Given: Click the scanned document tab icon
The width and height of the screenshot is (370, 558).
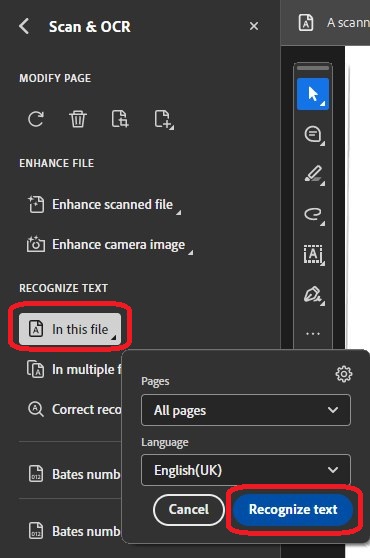Looking at the screenshot, I should point(306,22).
